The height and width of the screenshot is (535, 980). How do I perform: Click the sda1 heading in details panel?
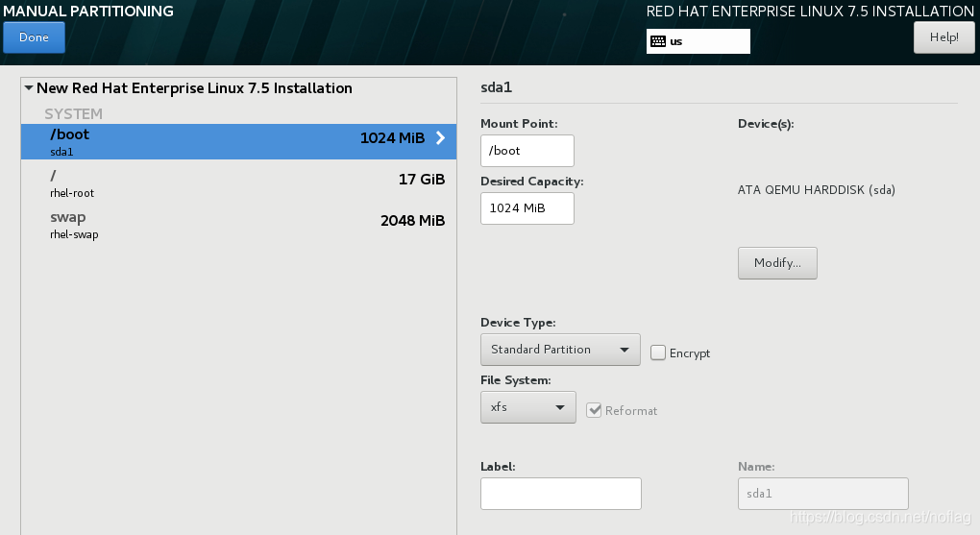pos(497,87)
